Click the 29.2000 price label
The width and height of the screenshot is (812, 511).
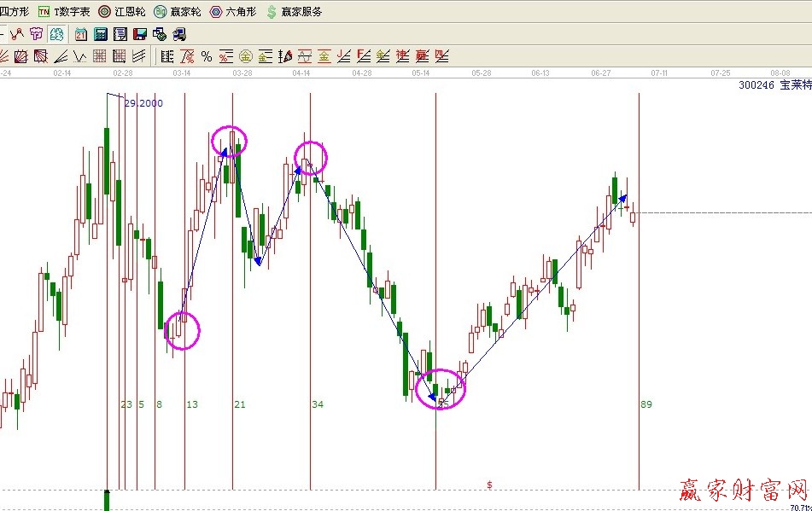tap(143, 103)
